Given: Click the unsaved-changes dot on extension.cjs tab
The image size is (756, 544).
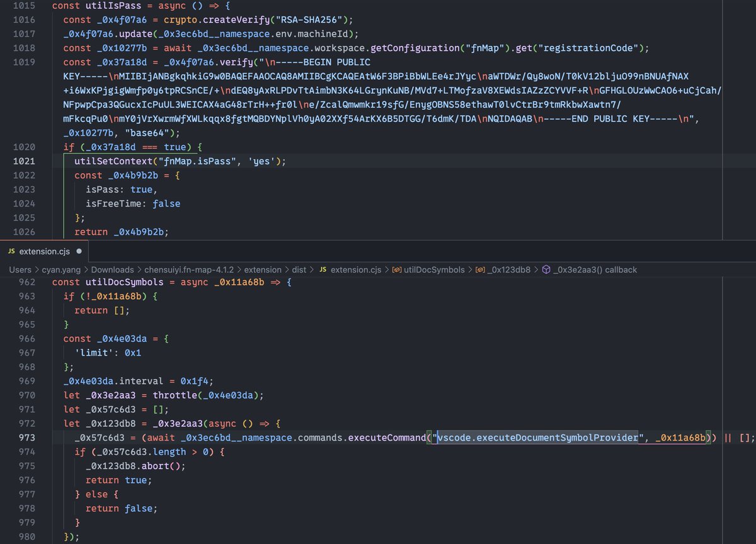Looking at the screenshot, I should pyautogui.click(x=79, y=251).
